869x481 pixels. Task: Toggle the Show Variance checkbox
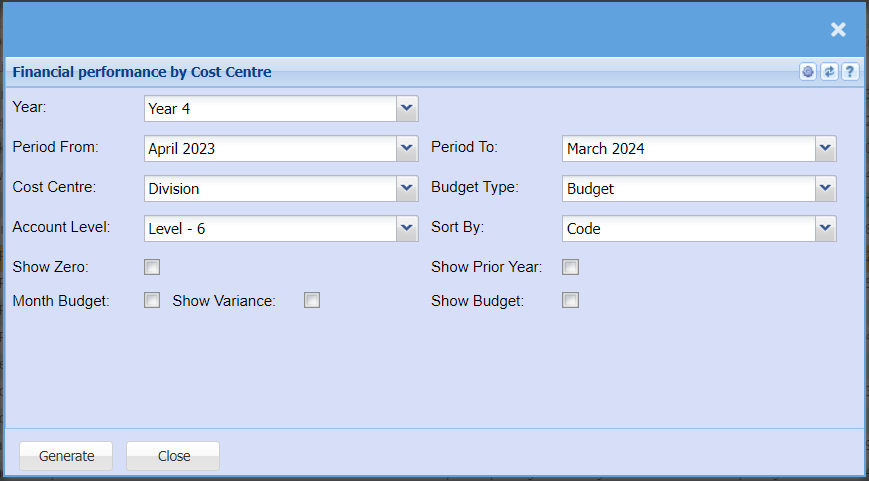click(312, 300)
